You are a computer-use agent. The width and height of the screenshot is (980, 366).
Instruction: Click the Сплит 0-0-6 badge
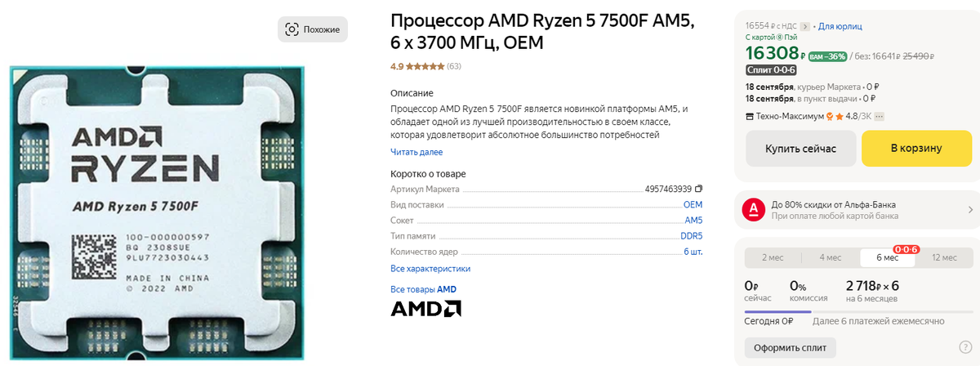[x=771, y=69]
